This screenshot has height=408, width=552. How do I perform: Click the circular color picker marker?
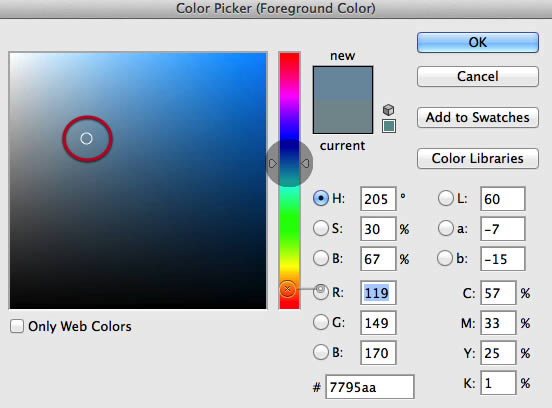86,139
